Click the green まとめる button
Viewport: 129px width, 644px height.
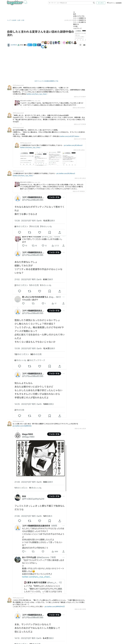(101, 3)
